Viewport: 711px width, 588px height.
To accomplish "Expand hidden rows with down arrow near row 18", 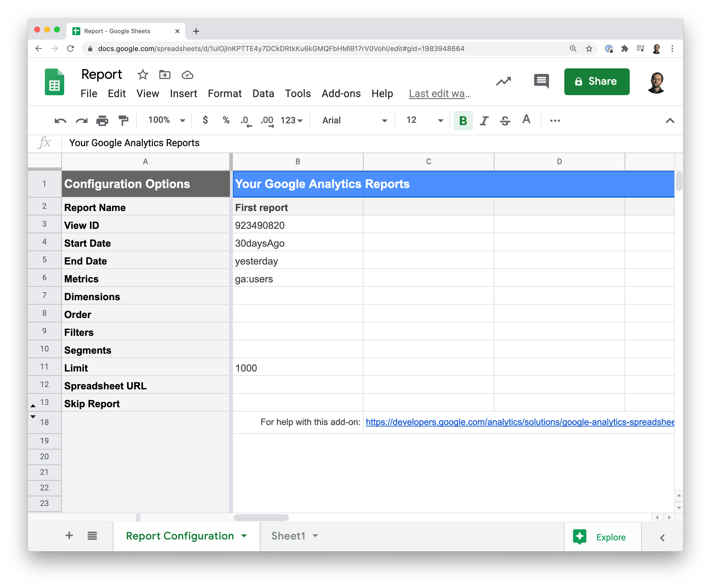I will (x=33, y=417).
